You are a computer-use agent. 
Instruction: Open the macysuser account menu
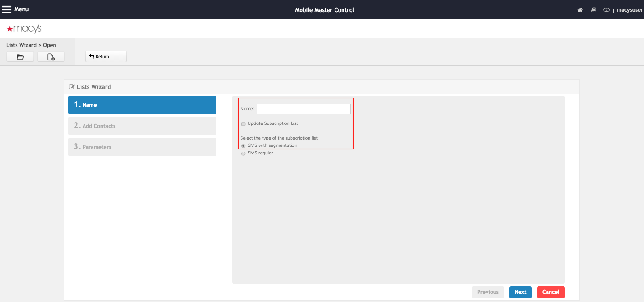[630, 10]
